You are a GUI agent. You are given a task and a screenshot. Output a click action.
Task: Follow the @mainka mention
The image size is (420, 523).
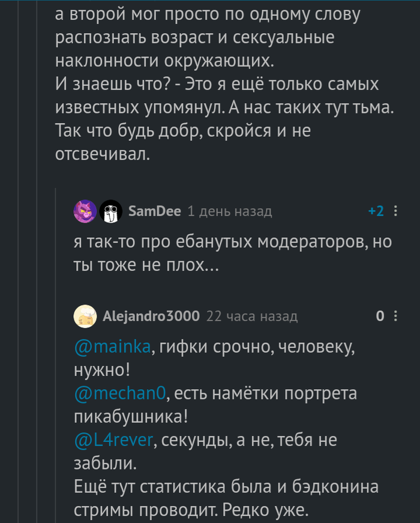pos(112,348)
